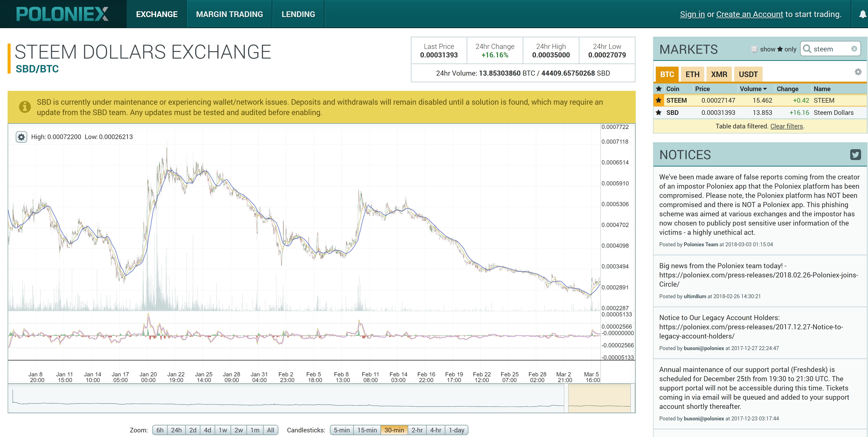
Task: Enable show starred only checkbox
Action: 754,49
